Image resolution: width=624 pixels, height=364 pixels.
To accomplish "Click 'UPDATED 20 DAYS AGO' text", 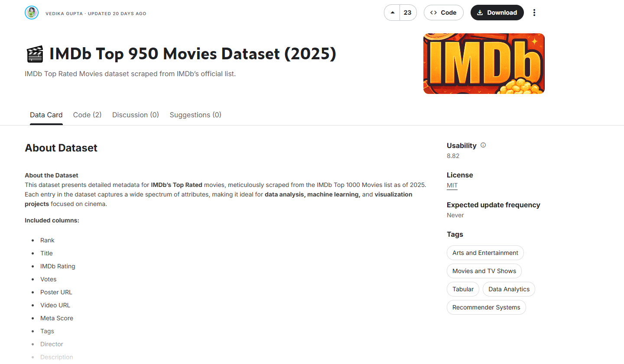I will pos(117,13).
